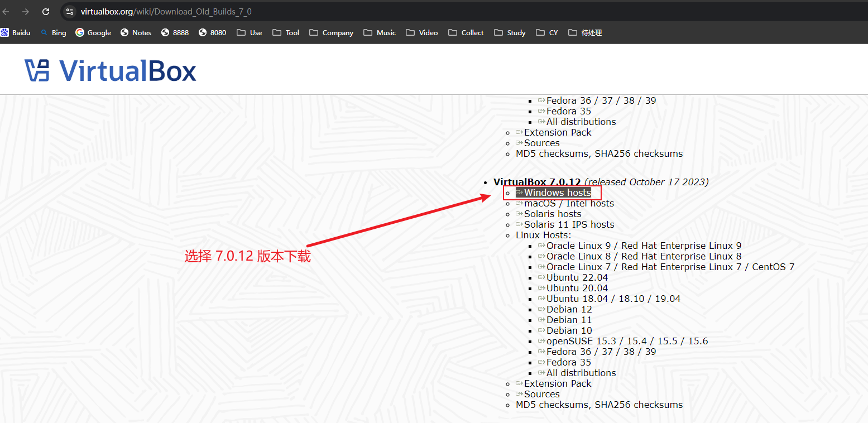Click the Debian 12 link
The image size is (868, 423).
point(565,309)
